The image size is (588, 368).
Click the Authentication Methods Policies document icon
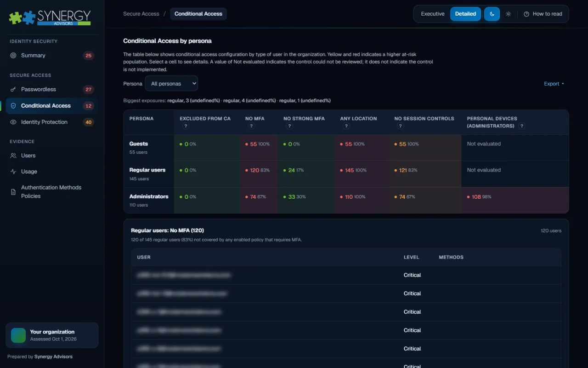[13, 192]
